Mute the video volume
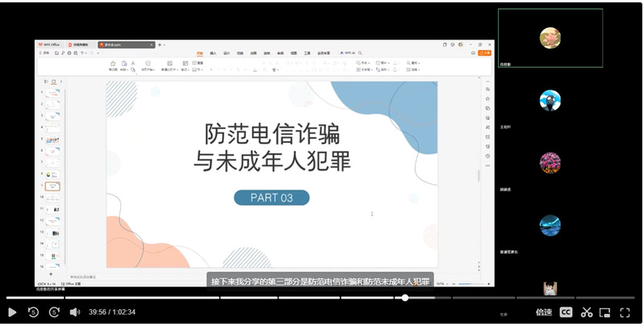Image resolution: width=644 pixels, height=326 pixels. pyautogui.click(x=74, y=312)
